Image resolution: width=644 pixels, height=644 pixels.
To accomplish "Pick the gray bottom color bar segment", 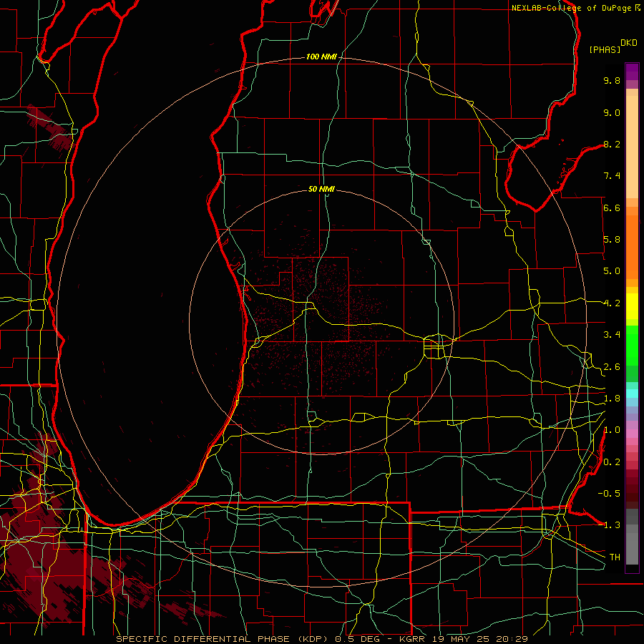I will click(x=632, y=545).
